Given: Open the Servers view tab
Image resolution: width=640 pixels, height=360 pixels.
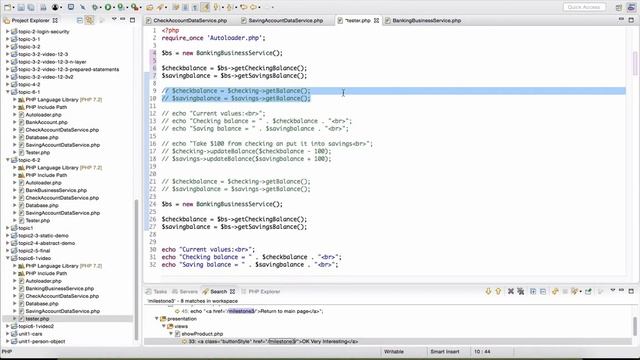Looking at the screenshot, I should pyautogui.click(x=184, y=291).
